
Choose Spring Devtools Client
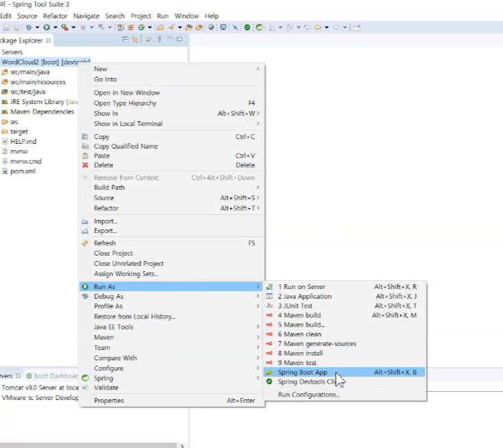point(345,382)
